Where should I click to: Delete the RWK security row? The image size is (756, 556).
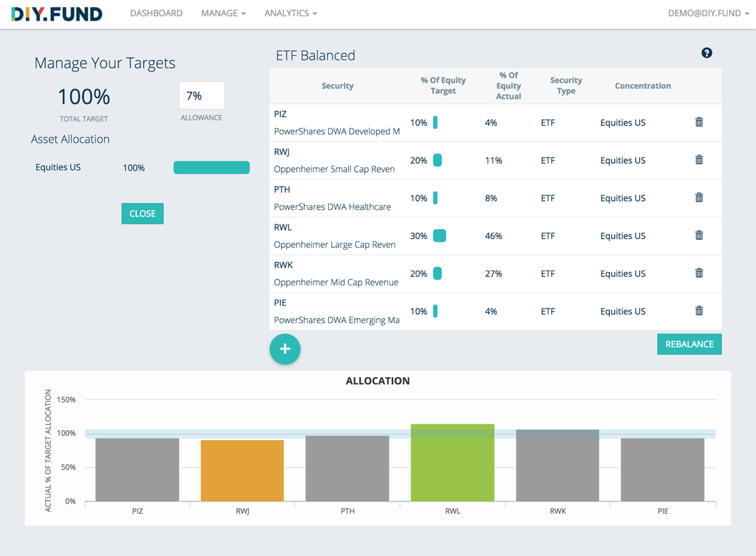[x=699, y=273]
